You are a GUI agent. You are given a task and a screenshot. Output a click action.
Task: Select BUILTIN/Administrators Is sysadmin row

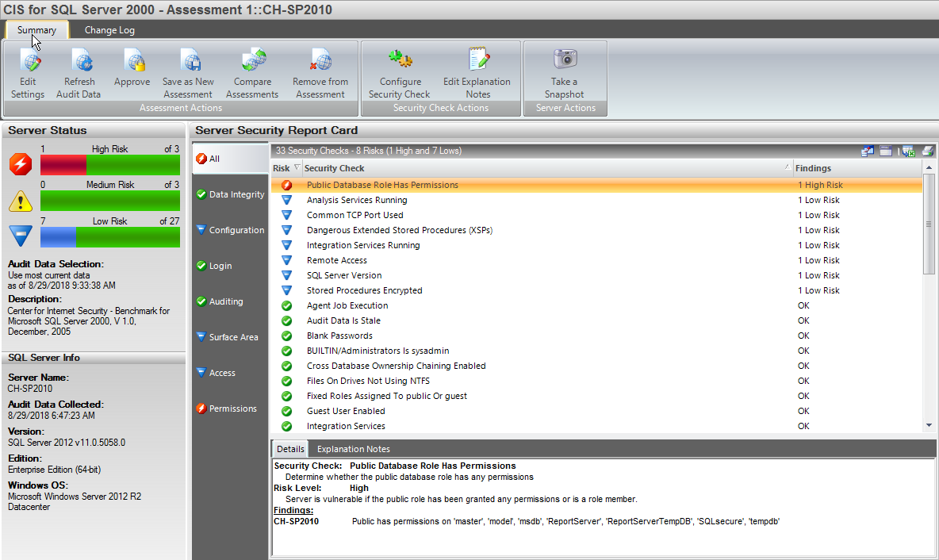pyautogui.click(x=596, y=351)
